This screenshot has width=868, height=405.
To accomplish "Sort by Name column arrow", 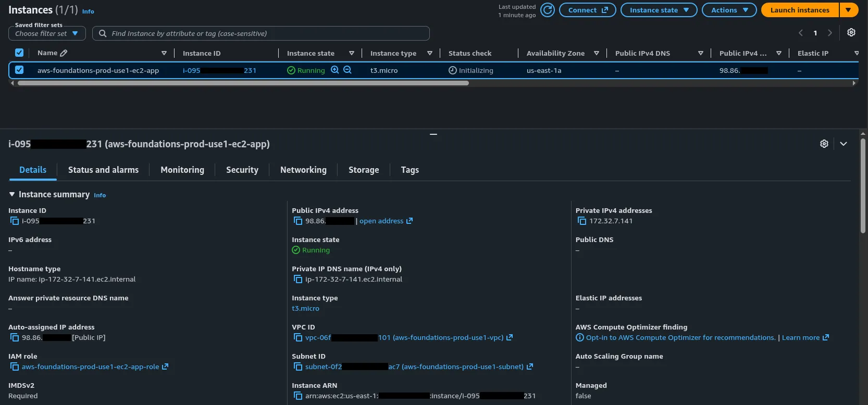I will point(164,53).
